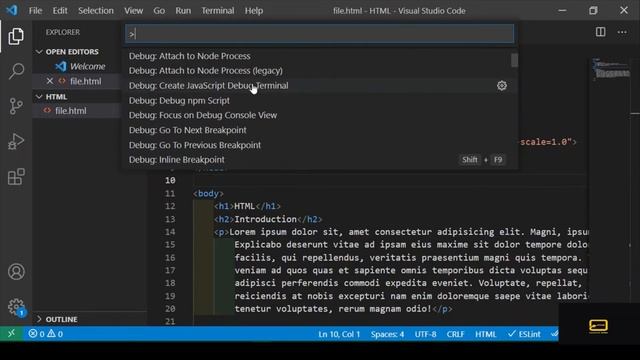Screen dimensions: 640x360
Task: Open editor More Actions ellipsis
Action: click(622, 32)
